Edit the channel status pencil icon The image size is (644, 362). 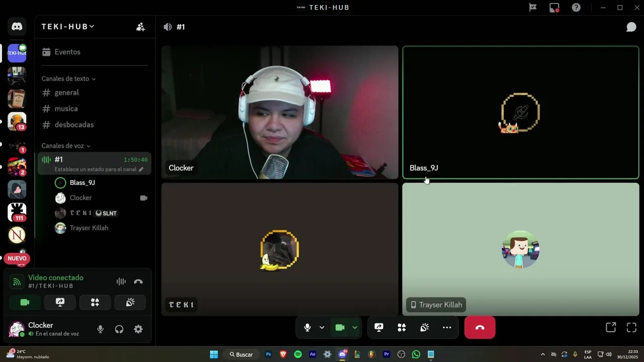point(141,169)
